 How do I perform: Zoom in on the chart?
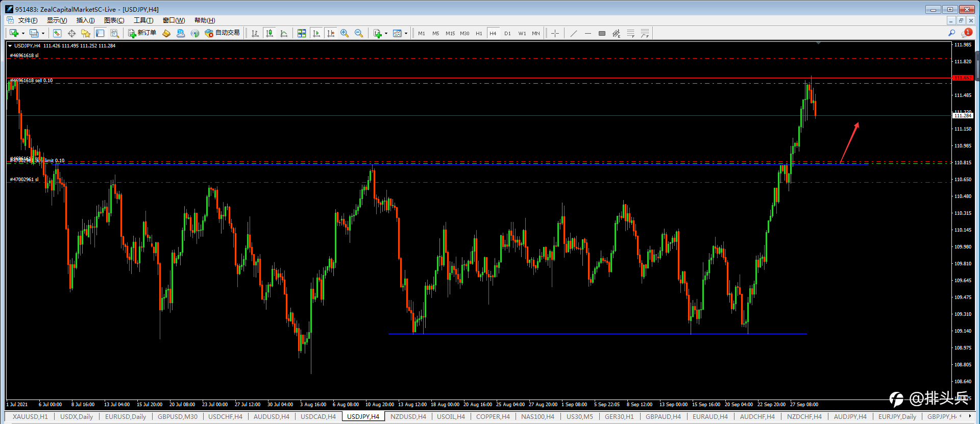(345, 33)
